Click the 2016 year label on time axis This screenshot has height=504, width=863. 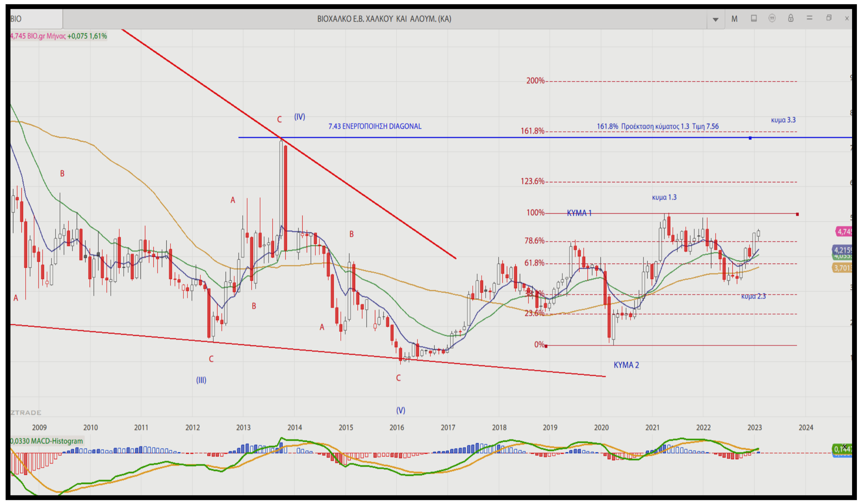click(397, 427)
